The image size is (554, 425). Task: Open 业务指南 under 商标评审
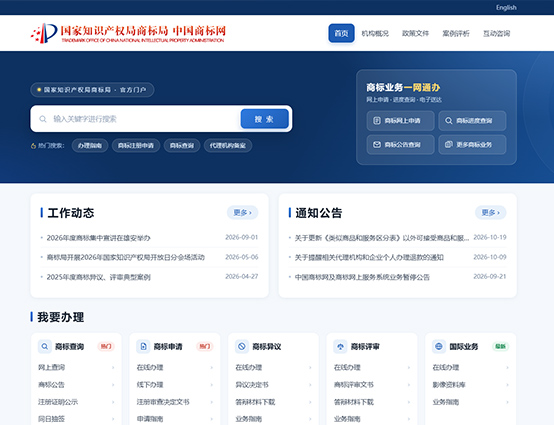click(x=347, y=419)
